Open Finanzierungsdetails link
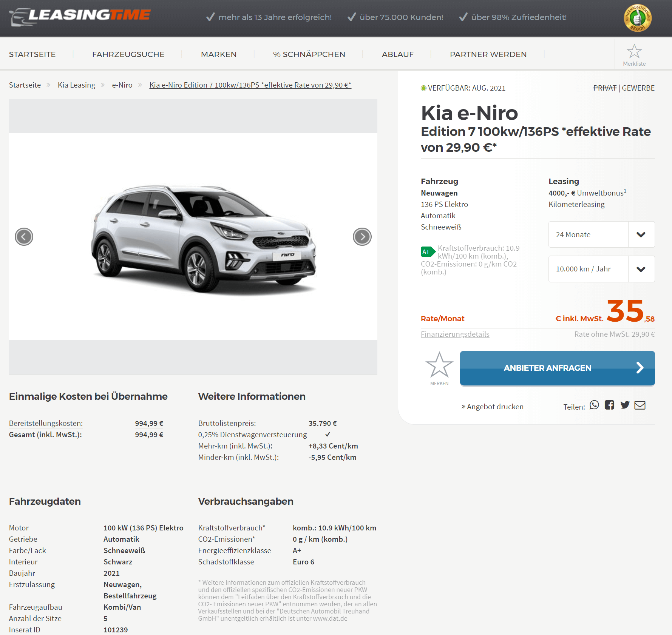The image size is (672, 635). click(x=455, y=334)
